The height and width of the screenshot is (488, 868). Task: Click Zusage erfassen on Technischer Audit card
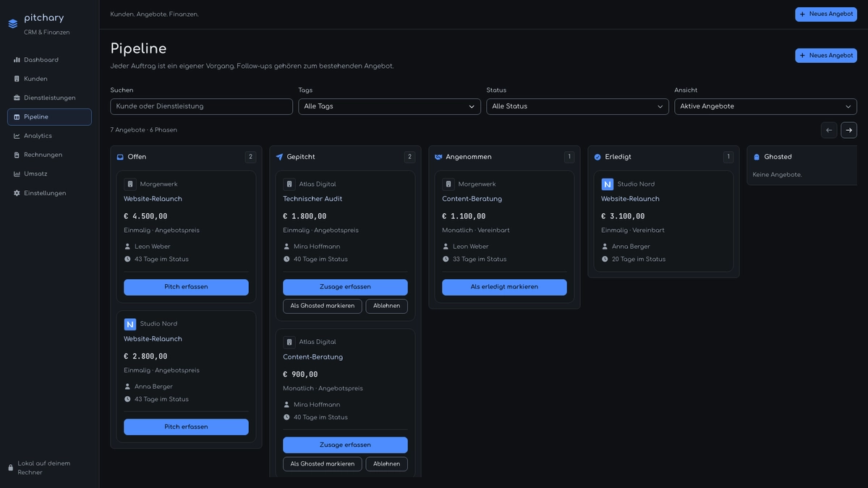(x=345, y=287)
